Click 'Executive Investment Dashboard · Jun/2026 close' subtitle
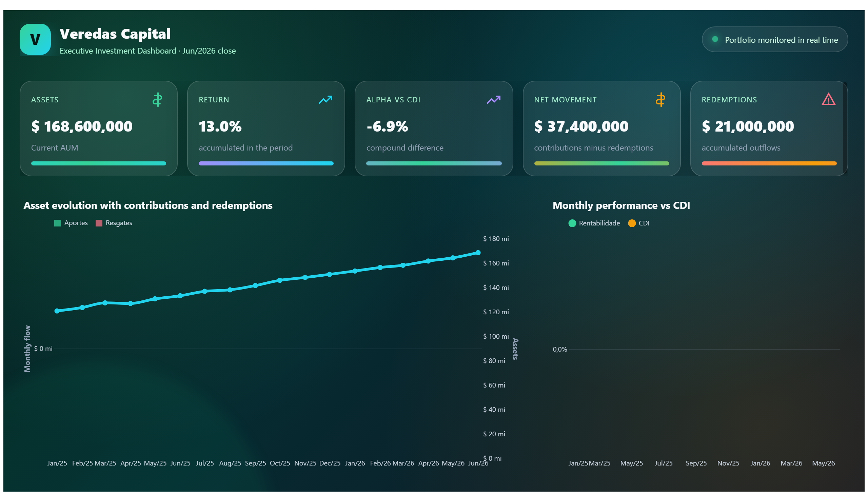The image size is (868, 495). pyautogui.click(x=147, y=51)
